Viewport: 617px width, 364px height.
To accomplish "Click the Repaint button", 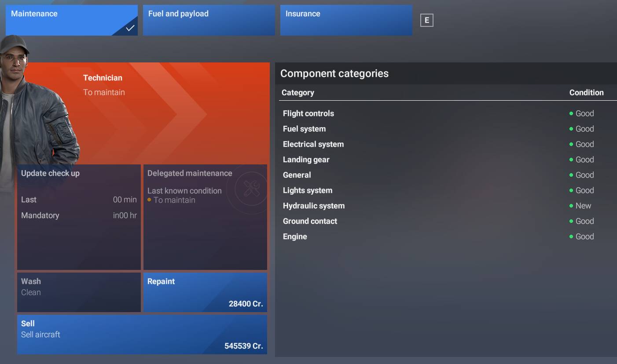I will 205,292.
